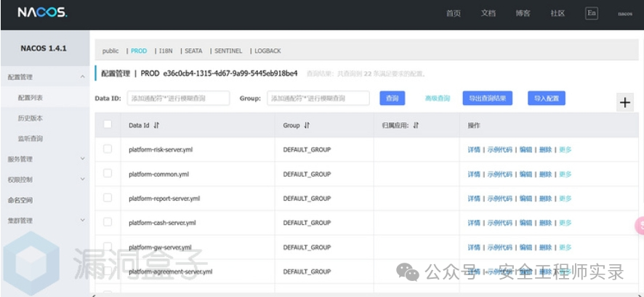644x297 pixels.
Task: Click 删除 for platform-report-server.yml
Action: tap(545, 199)
